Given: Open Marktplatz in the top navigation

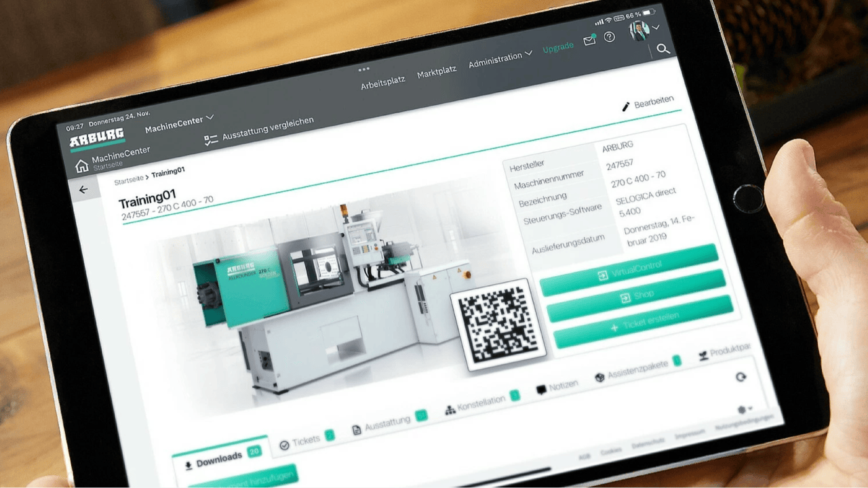Looking at the screenshot, I should tap(437, 71).
